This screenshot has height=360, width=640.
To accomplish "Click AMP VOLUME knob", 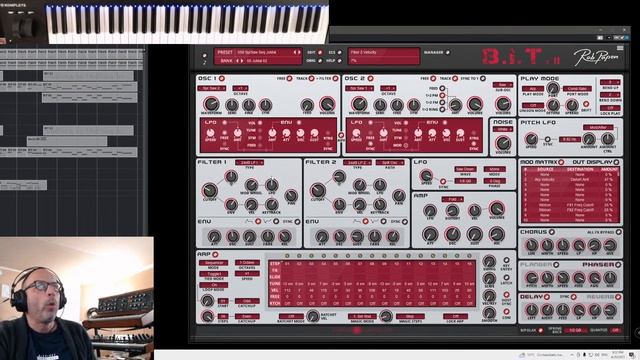I will click(x=496, y=209).
